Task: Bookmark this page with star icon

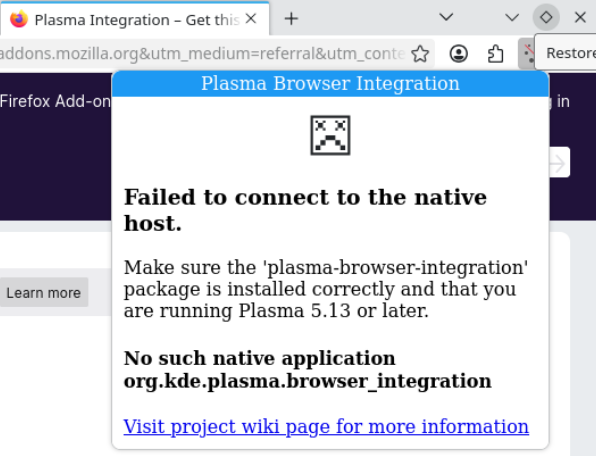Action: [x=420, y=54]
